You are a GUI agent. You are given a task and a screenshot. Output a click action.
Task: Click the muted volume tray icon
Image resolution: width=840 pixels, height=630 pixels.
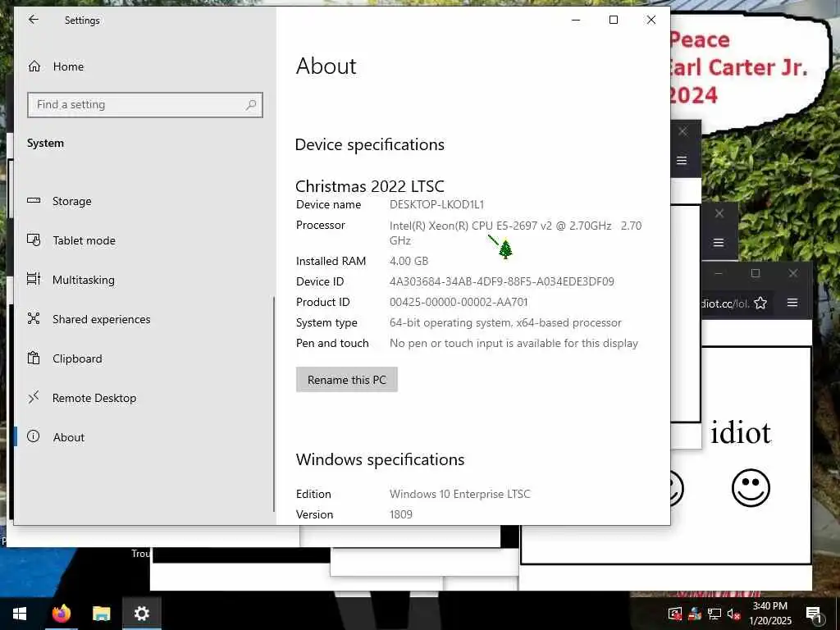tap(733, 614)
